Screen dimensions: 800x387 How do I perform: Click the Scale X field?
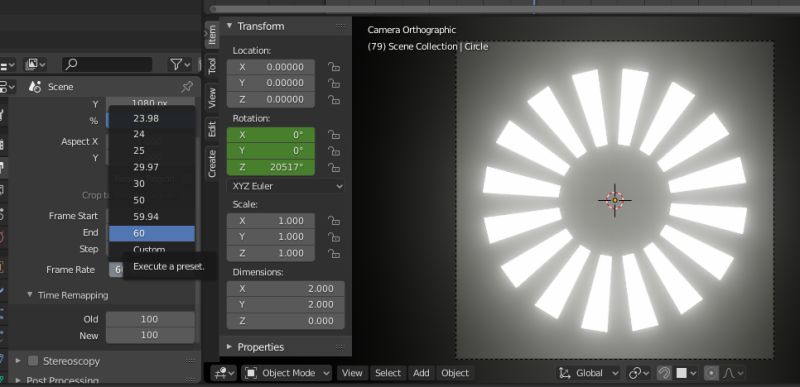pos(270,221)
